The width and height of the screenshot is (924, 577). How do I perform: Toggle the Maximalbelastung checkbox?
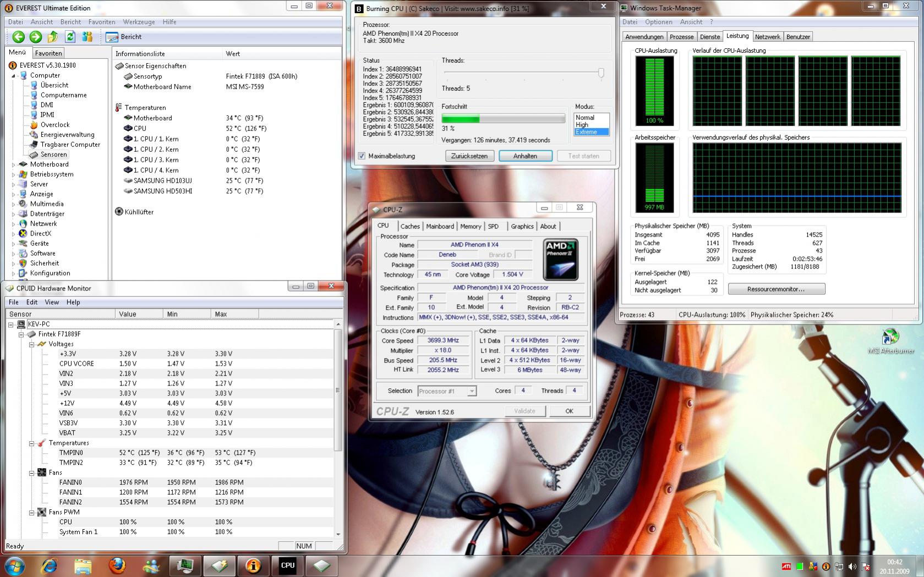[362, 156]
